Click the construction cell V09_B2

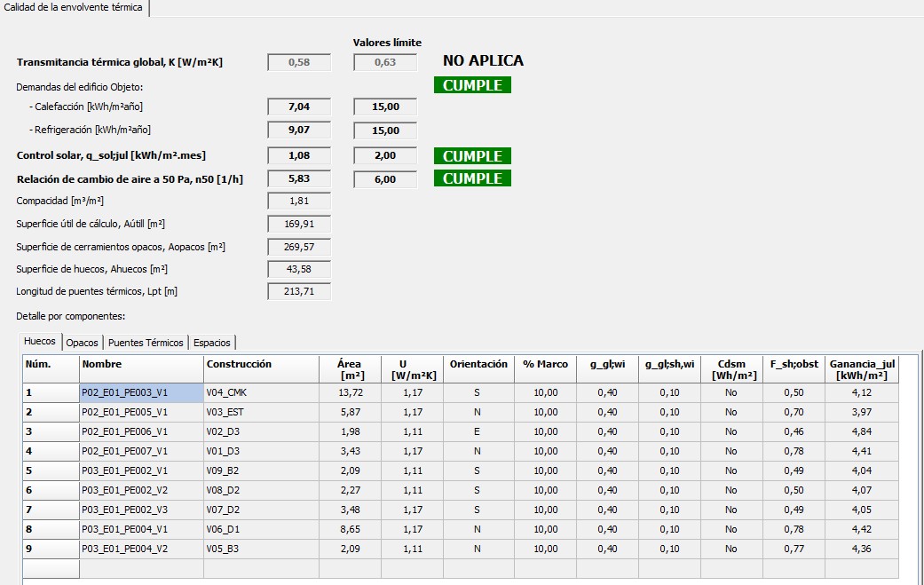click(x=261, y=470)
